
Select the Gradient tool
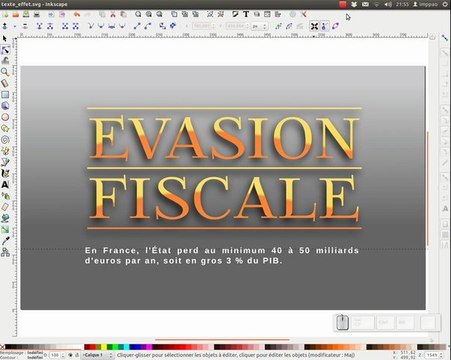[x=5, y=230]
